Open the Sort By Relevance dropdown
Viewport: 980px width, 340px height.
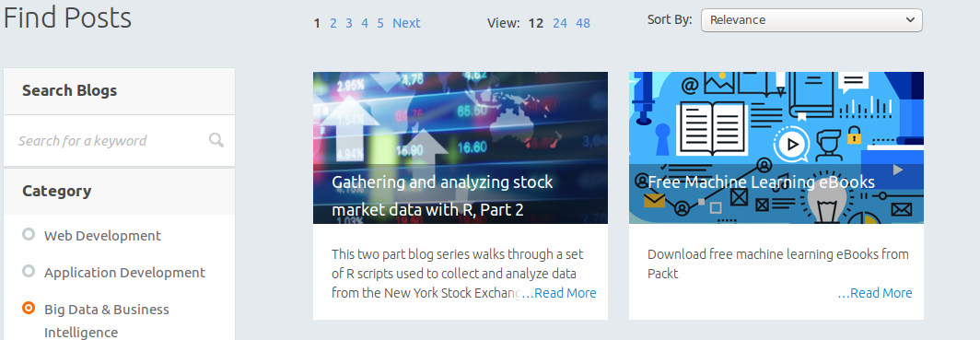tap(811, 20)
